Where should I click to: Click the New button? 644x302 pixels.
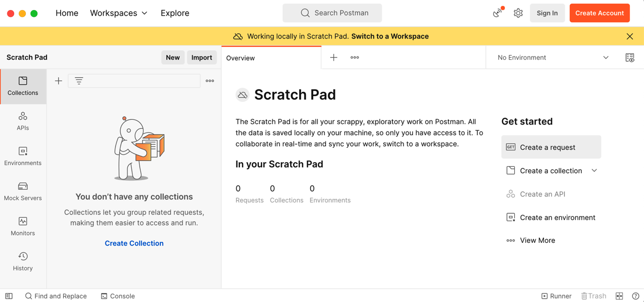173,58
